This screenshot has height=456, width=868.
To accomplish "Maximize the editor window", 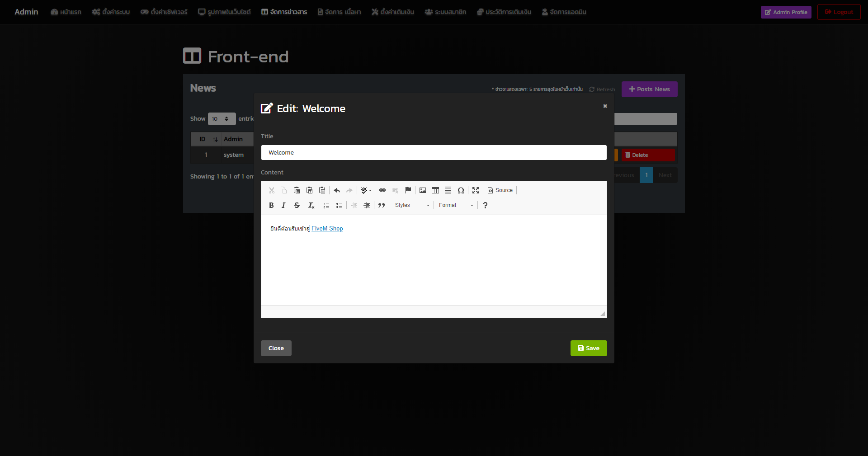I will tap(476, 190).
